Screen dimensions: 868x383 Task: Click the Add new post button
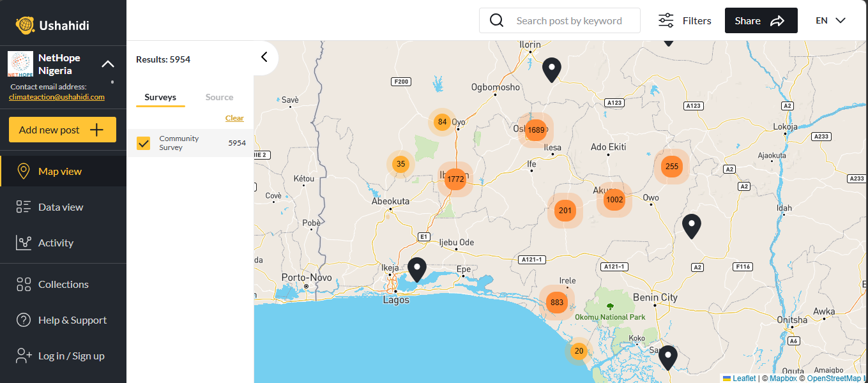(x=63, y=130)
